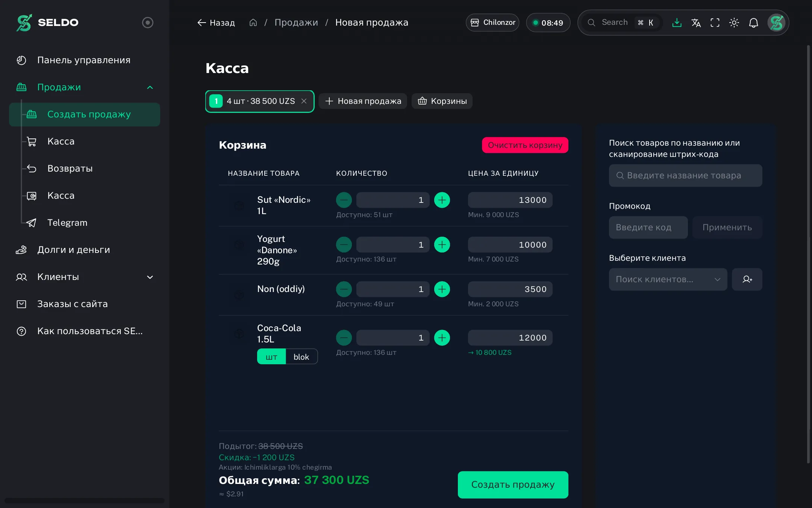The image size is (812, 508).
Task: Open the Chilonzor store selector
Action: point(492,23)
